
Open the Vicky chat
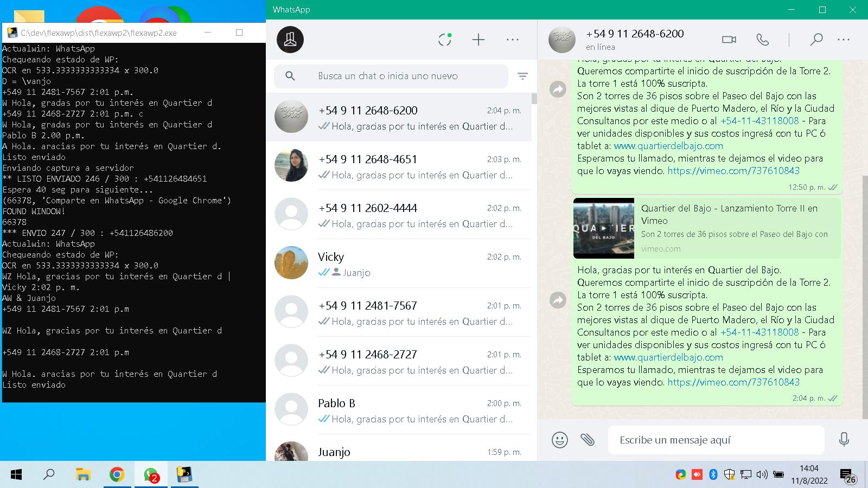tap(399, 264)
